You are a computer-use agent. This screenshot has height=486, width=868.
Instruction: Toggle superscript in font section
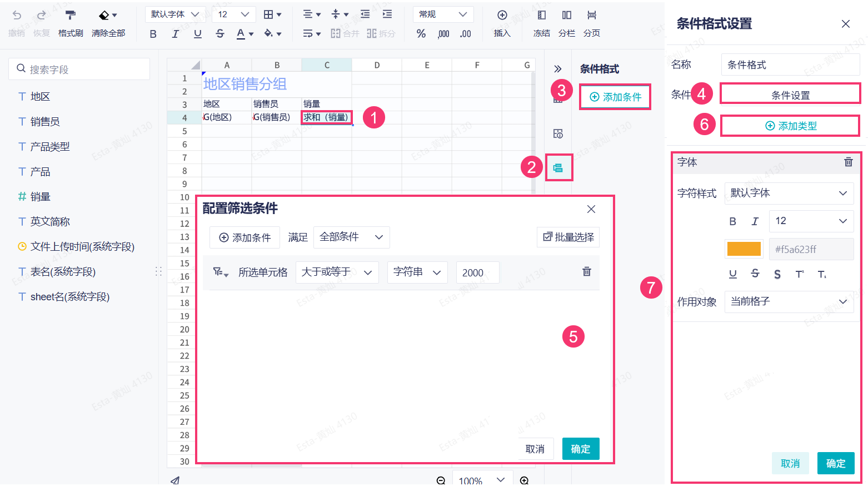(x=800, y=274)
